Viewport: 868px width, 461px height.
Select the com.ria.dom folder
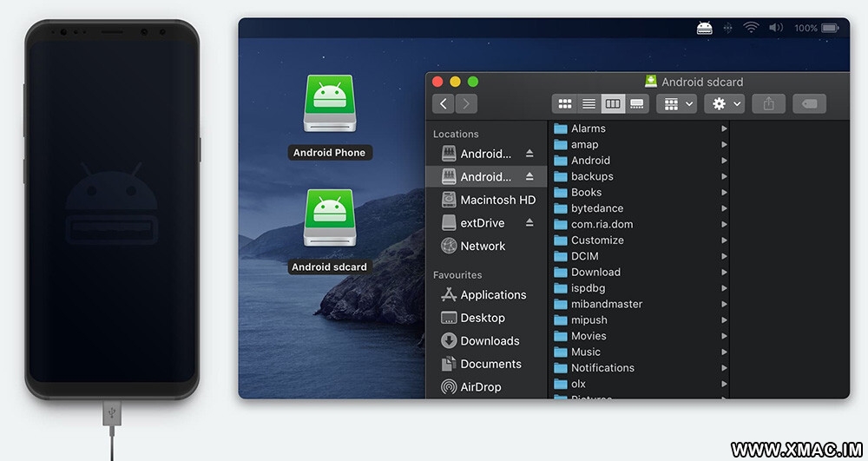[x=640, y=224]
